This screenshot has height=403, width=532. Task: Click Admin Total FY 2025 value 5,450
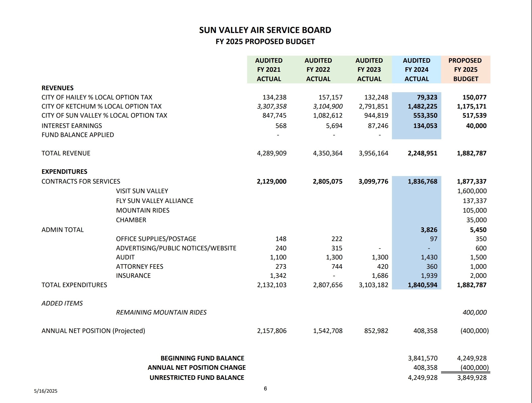tap(478, 230)
